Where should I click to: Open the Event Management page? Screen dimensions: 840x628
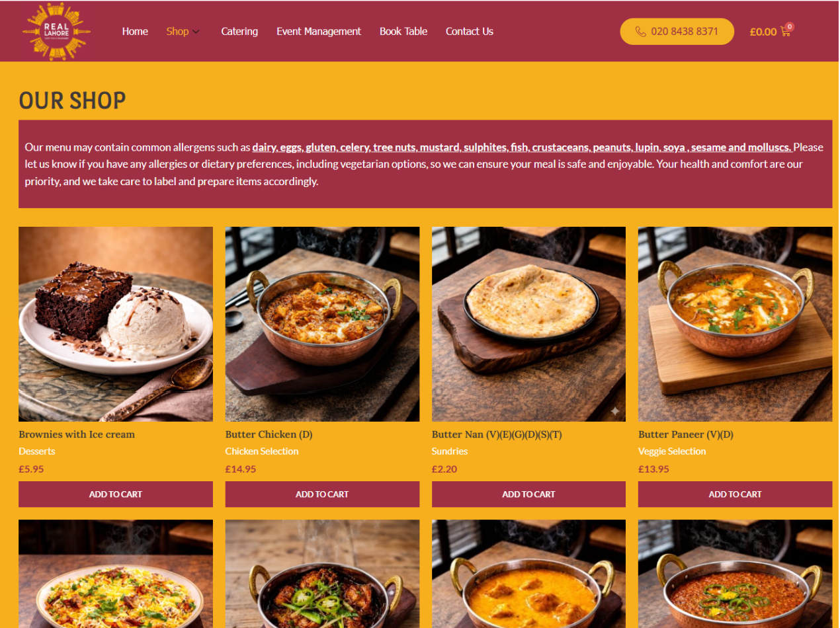(319, 31)
